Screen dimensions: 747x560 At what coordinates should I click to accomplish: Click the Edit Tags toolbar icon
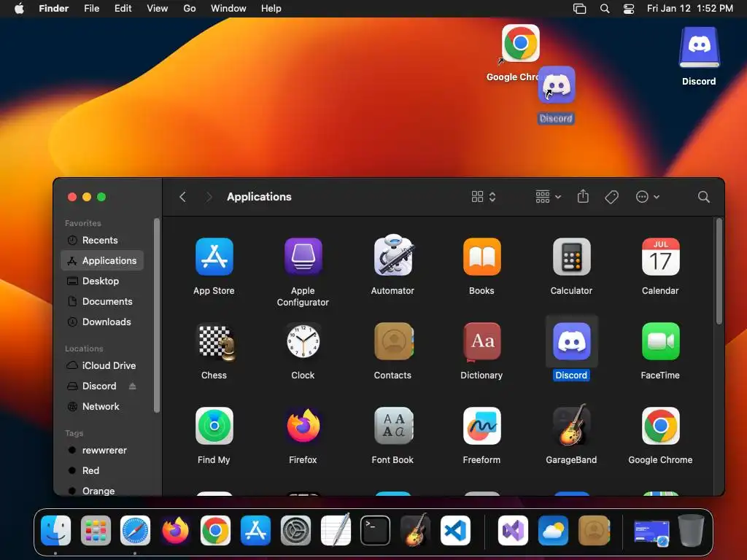(x=612, y=197)
